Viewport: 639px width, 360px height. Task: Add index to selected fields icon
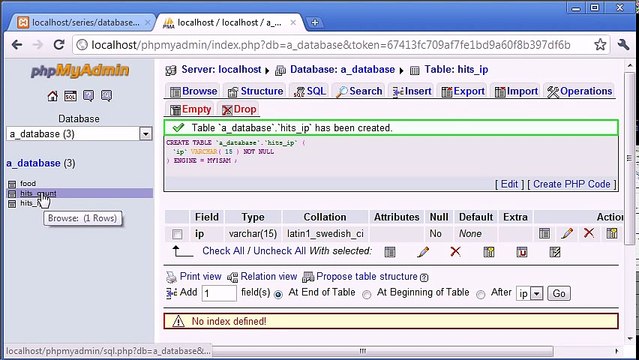click(x=555, y=252)
